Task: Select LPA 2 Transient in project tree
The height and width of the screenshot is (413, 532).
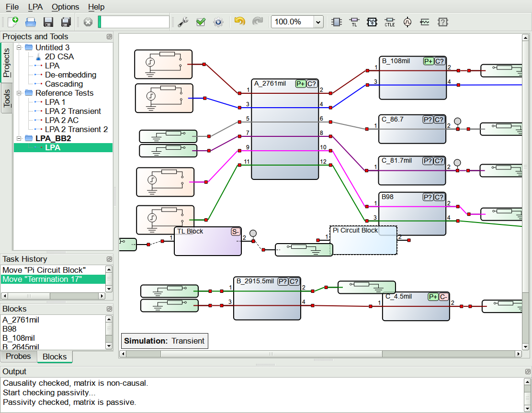Action: (x=73, y=111)
